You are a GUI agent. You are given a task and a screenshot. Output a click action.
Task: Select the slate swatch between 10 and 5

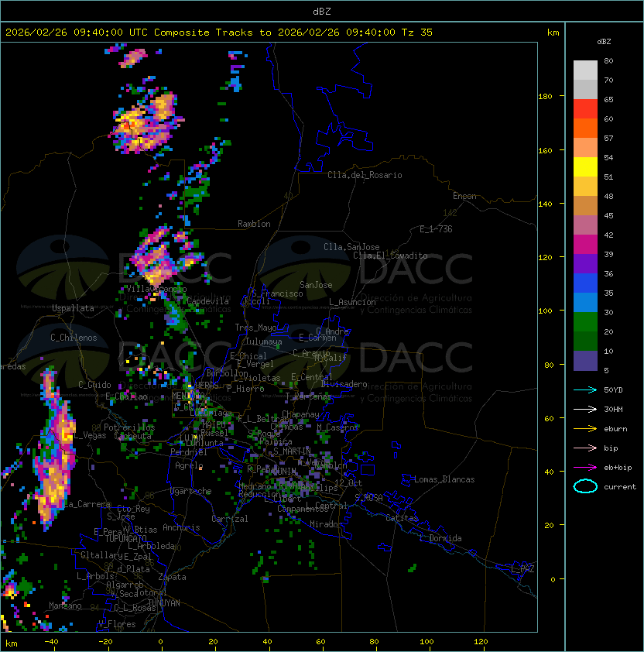[585, 361]
